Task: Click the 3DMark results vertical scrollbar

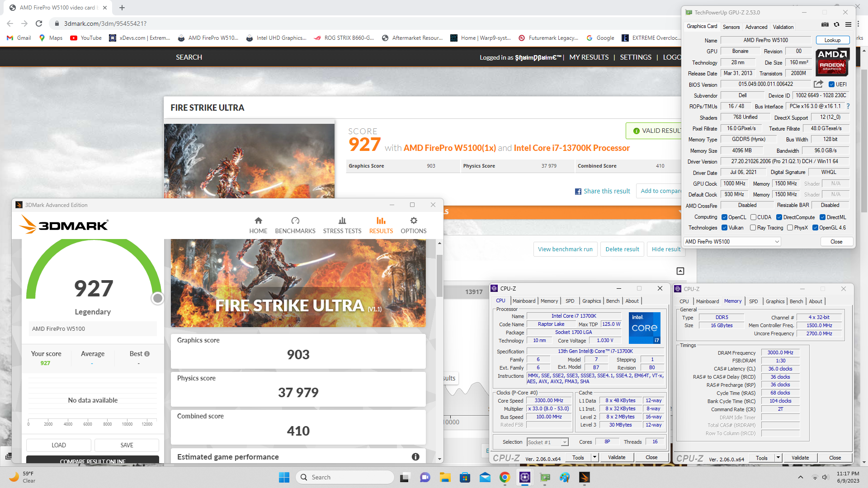Action: pos(439,276)
